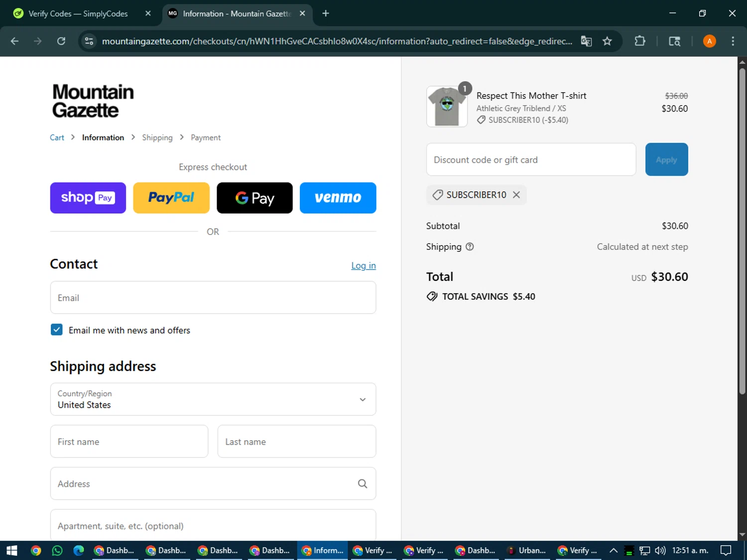Open Chrome three-dot menu

click(733, 41)
